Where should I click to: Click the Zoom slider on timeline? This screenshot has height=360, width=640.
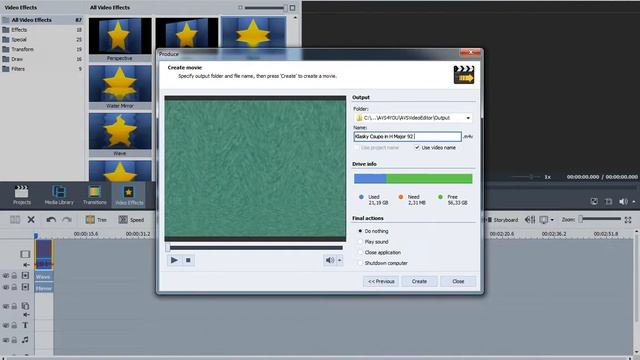click(x=600, y=219)
